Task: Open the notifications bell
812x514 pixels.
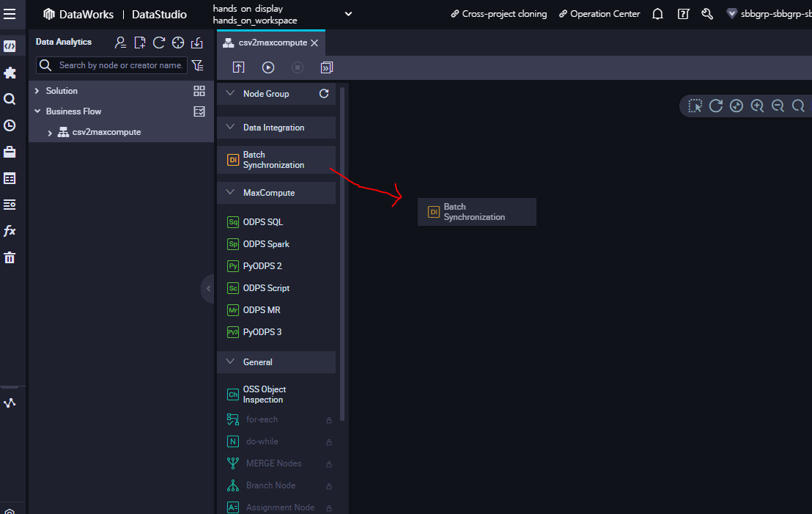Action: (x=657, y=14)
